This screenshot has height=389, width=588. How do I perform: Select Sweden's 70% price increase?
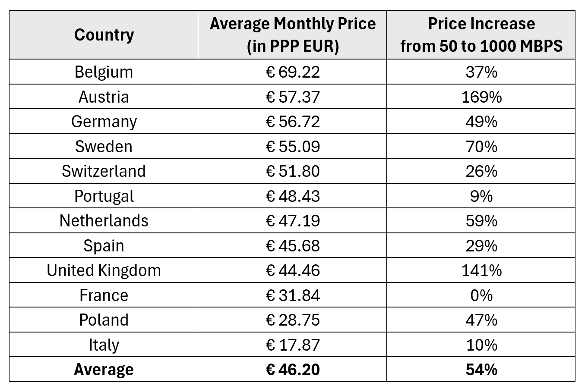tap(481, 146)
